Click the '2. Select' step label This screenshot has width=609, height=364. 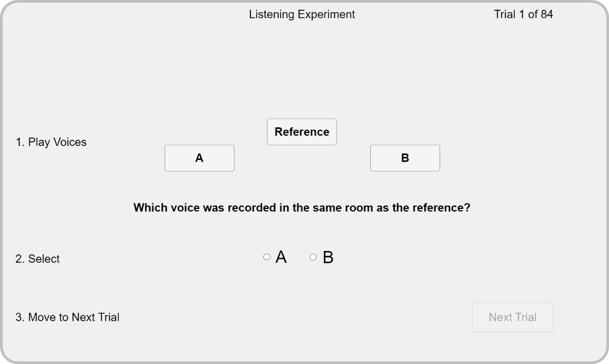coord(37,259)
